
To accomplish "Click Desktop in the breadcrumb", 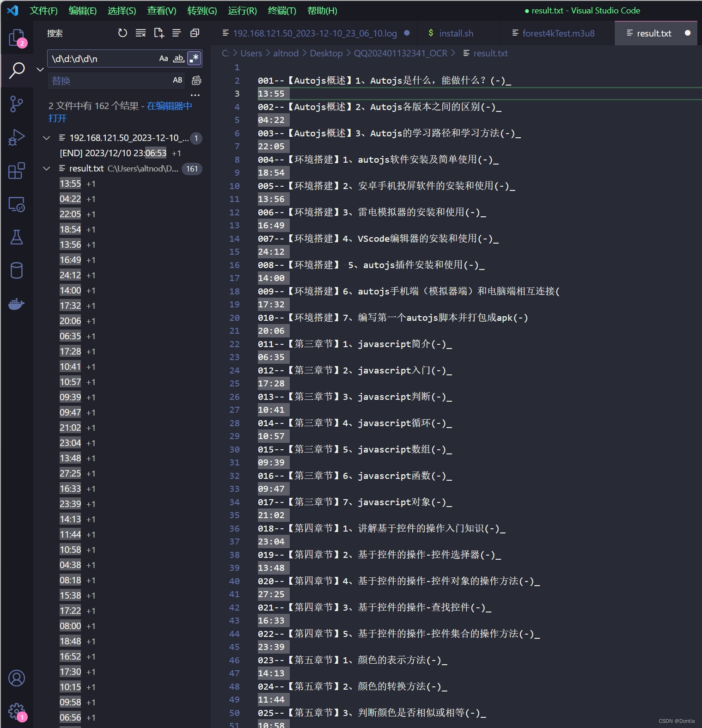I will 326,53.
